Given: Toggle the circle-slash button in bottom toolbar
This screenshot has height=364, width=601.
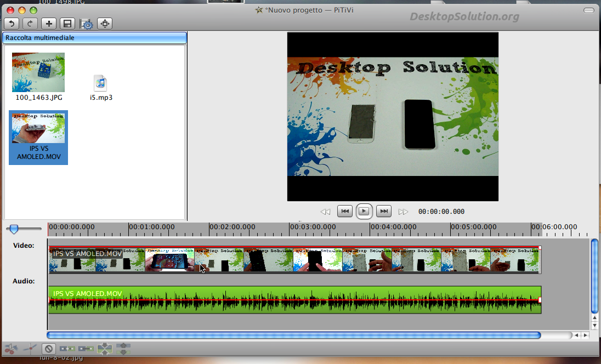Looking at the screenshot, I should pyautogui.click(x=49, y=348).
